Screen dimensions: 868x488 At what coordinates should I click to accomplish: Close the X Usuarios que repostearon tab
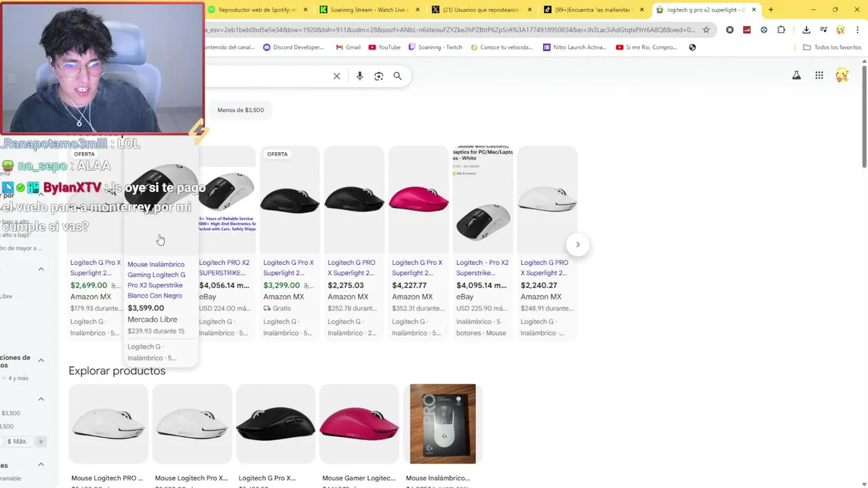point(529,9)
